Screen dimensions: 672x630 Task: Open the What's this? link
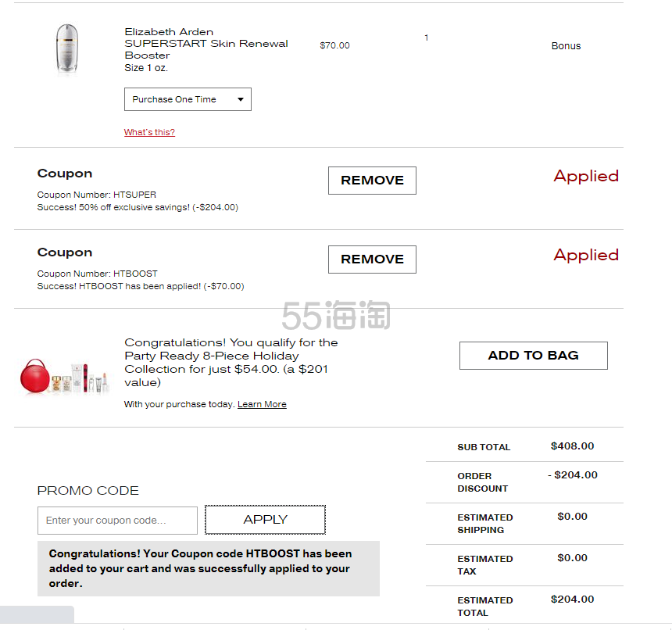pos(149,132)
